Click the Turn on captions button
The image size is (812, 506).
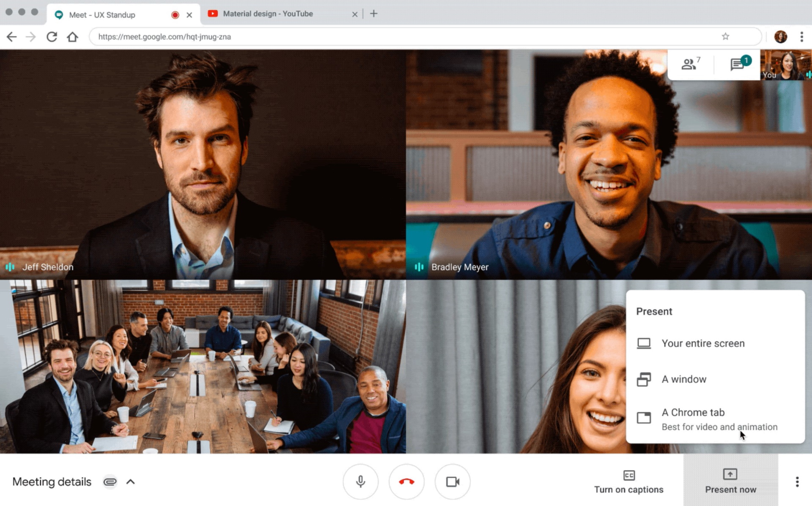629,481
